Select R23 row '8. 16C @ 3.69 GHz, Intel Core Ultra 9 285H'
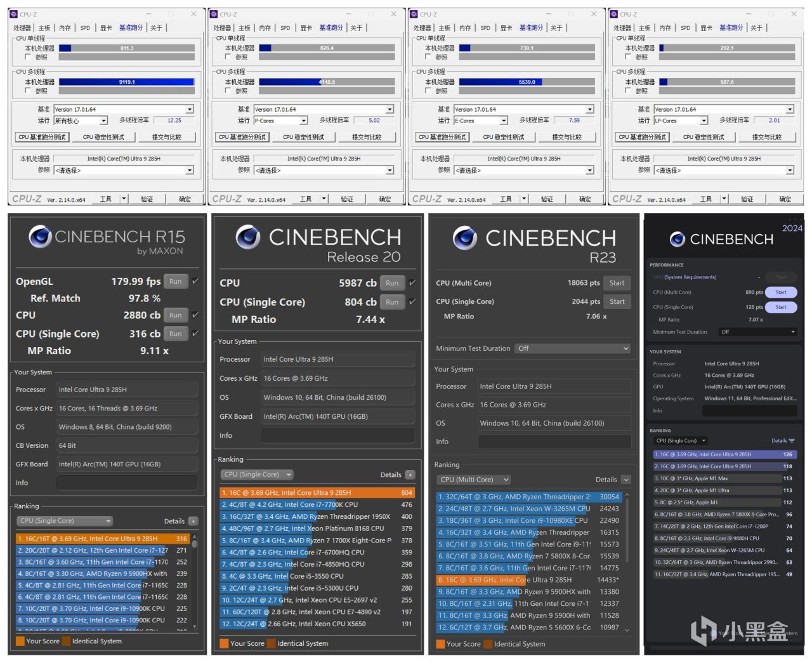Viewport: 812px width, 663px height. coord(528,580)
